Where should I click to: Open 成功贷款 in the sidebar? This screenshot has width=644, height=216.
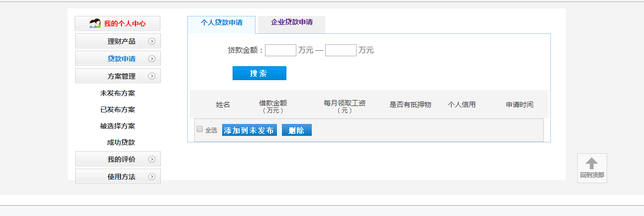pos(121,142)
